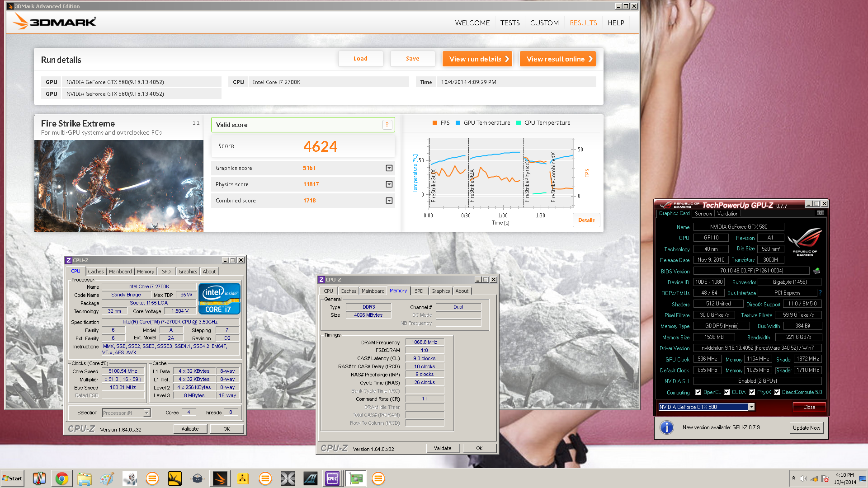Open Google Chrome from the taskbar
This screenshot has width=868, height=488.
tap(62, 479)
